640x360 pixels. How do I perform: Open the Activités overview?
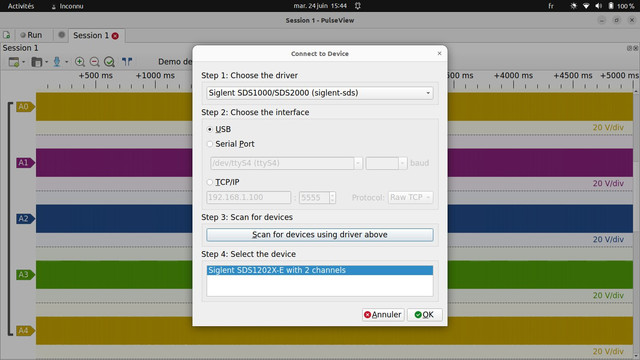(x=21, y=6)
